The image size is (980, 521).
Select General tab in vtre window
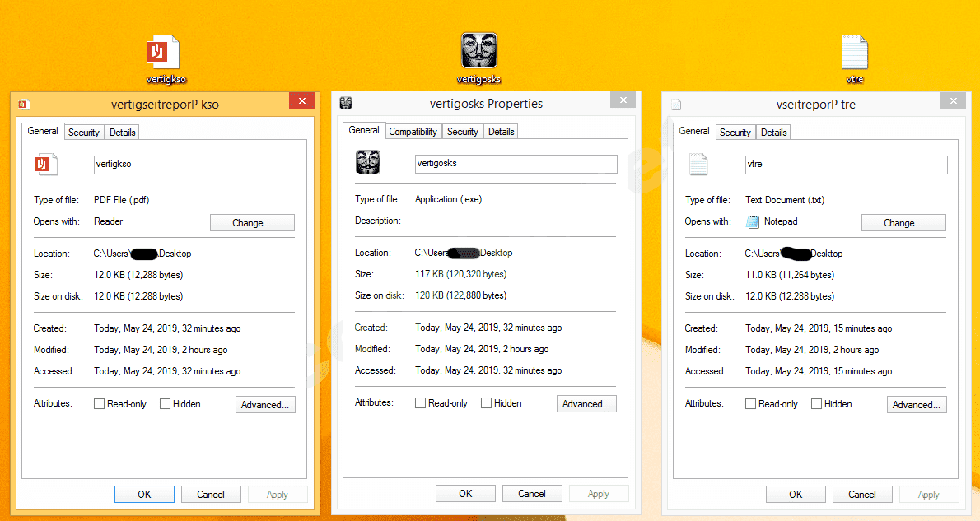tap(693, 131)
